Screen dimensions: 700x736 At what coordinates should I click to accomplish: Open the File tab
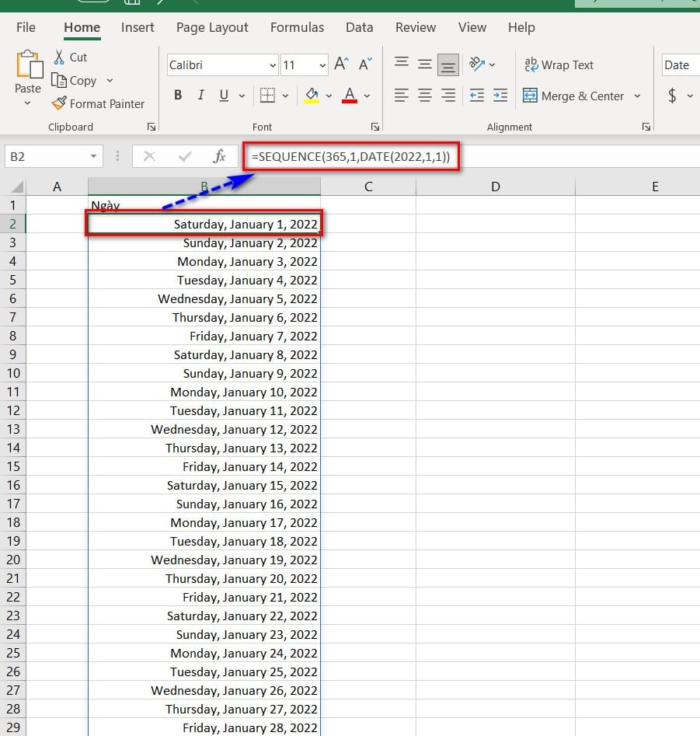tap(26, 27)
